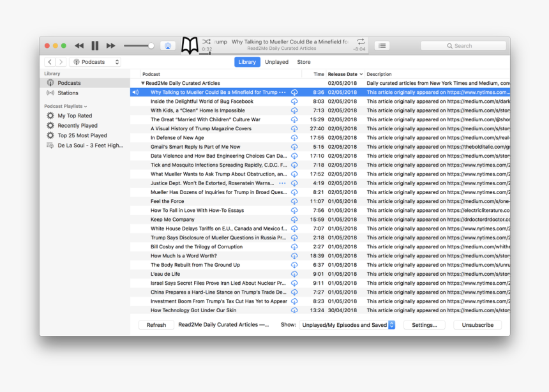This screenshot has height=392, width=549.
Task: Download the Data Violence episode
Action: pyautogui.click(x=294, y=156)
